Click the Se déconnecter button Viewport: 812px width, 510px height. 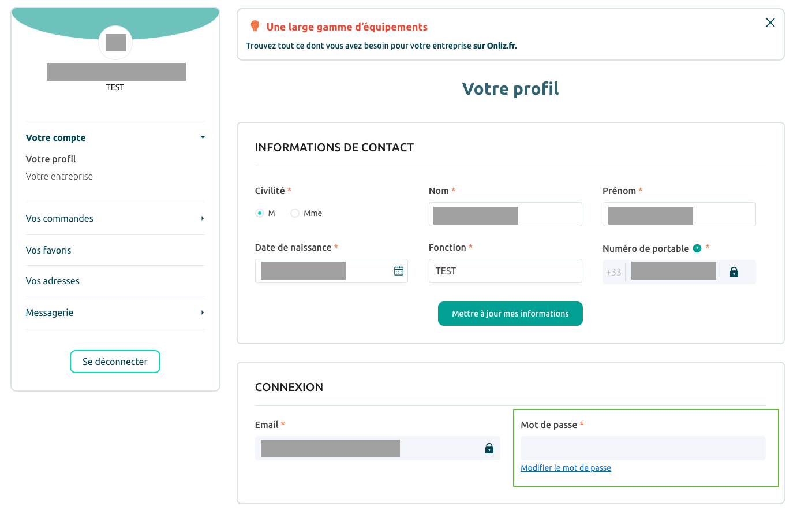[115, 362]
